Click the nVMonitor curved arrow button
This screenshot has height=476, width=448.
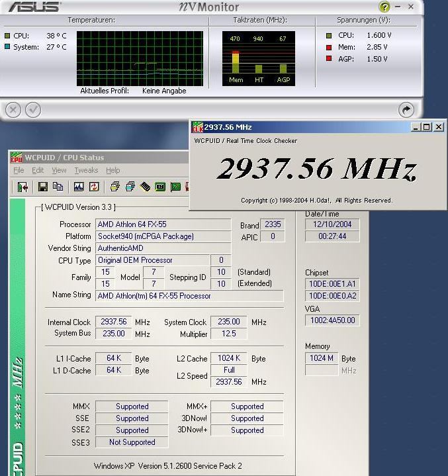point(406,110)
